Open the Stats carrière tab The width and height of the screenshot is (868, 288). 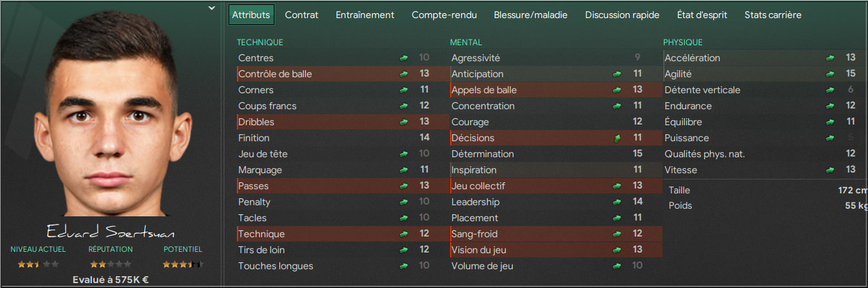point(773,15)
